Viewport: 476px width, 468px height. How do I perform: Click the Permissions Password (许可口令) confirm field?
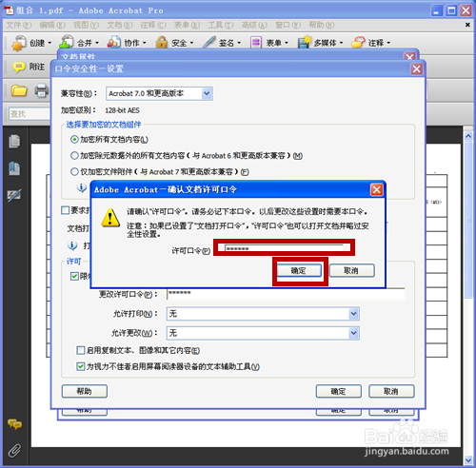pos(284,248)
